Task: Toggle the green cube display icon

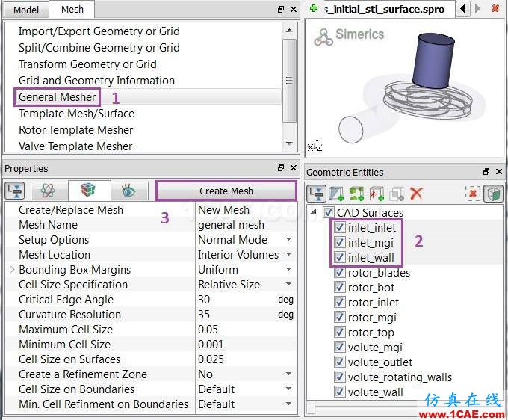Action: pos(493,194)
